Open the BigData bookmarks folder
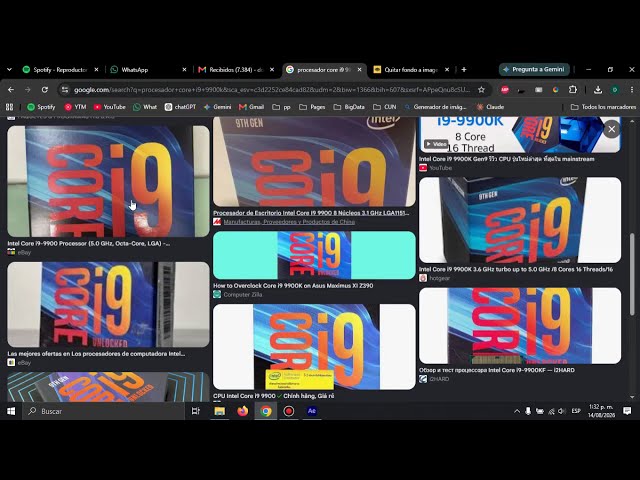 click(x=349, y=107)
